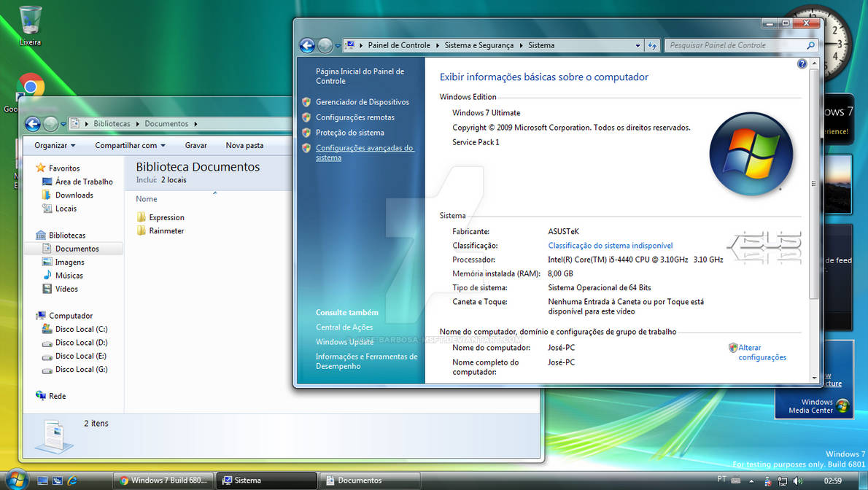
Task: Click the shield icon beside Alterar configurações
Action: [x=733, y=348]
